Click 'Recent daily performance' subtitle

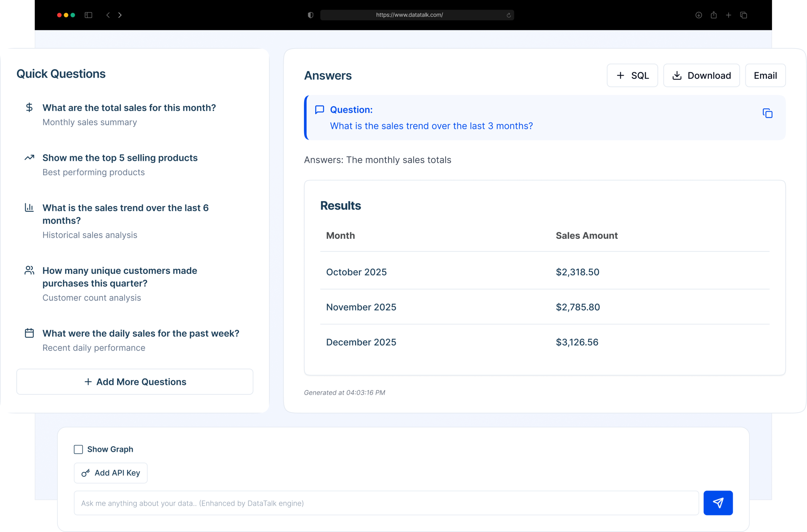pyautogui.click(x=94, y=348)
